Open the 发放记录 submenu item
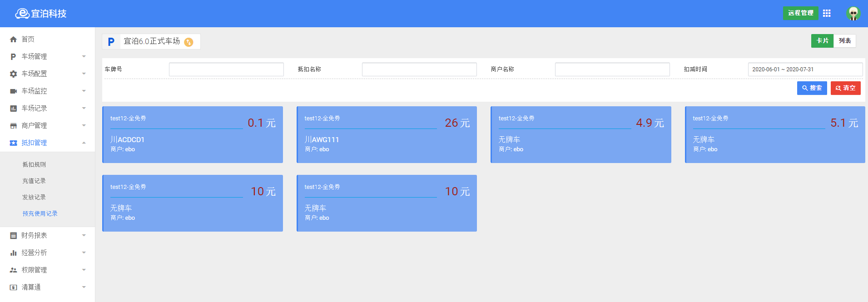868x302 pixels. (x=34, y=197)
